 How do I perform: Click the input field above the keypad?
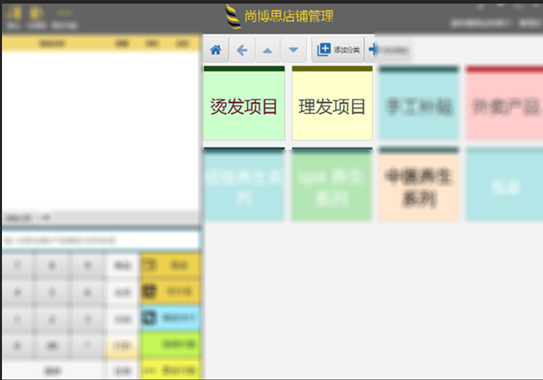(101, 240)
